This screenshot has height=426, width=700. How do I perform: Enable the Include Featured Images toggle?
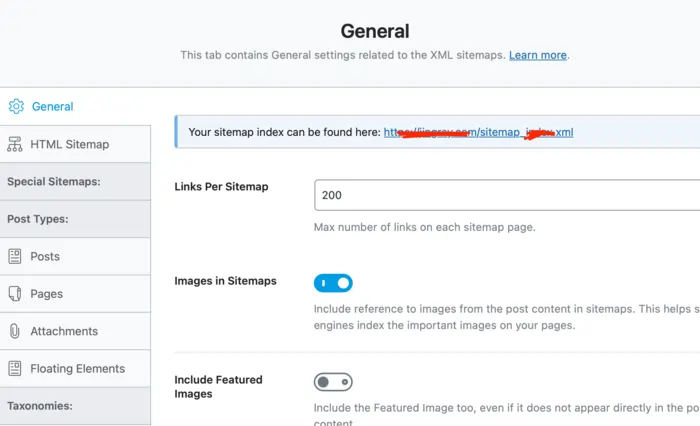click(x=333, y=382)
